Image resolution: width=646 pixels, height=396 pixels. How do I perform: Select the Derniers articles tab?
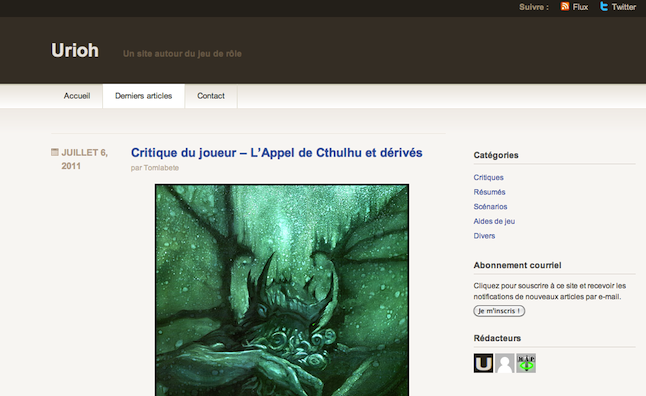tap(143, 96)
